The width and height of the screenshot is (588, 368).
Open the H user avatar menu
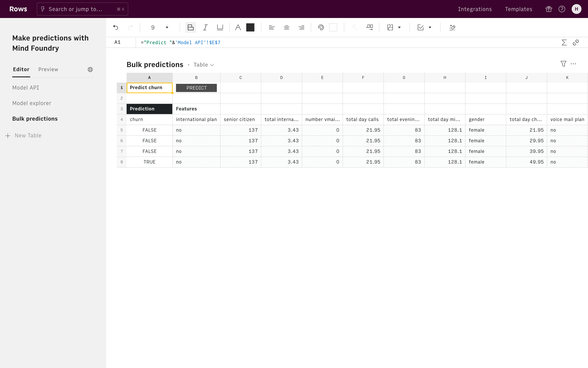tap(576, 9)
